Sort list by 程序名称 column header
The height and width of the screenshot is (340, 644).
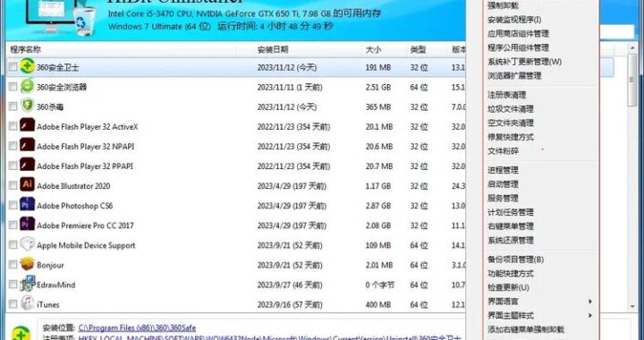tap(25, 50)
